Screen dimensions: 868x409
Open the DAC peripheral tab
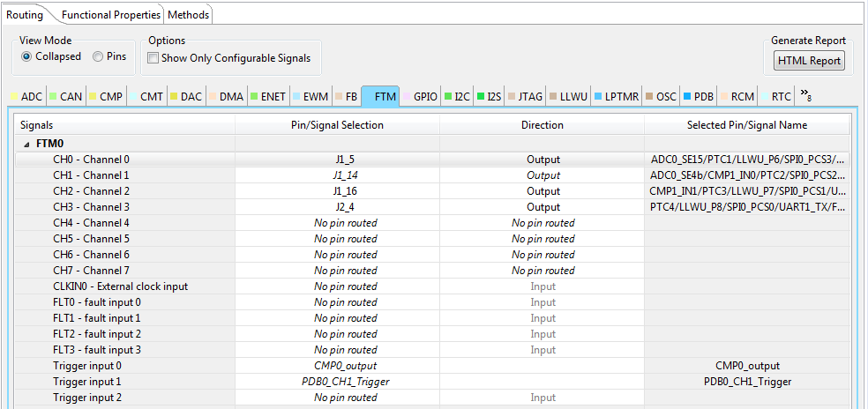click(x=186, y=96)
